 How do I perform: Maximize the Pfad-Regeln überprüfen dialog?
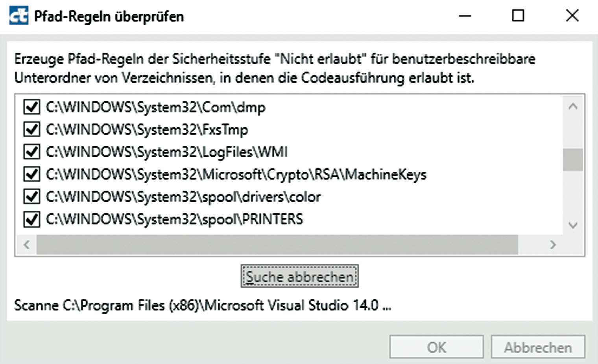518,16
